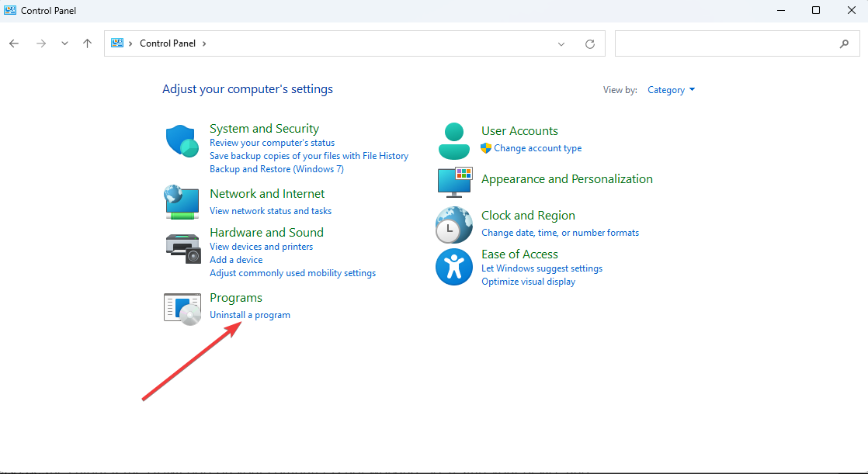
Task: Open System and Security shield icon
Action: (x=182, y=140)
